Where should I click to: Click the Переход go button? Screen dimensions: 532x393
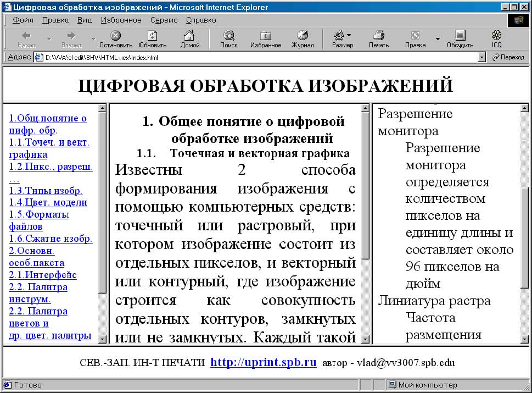tap(508, 57)
